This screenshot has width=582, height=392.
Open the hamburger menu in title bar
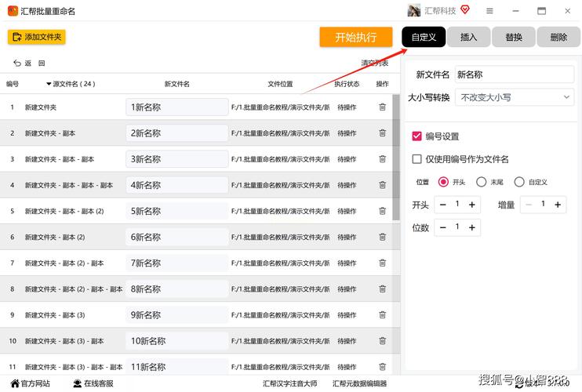[x=489, y=11]
